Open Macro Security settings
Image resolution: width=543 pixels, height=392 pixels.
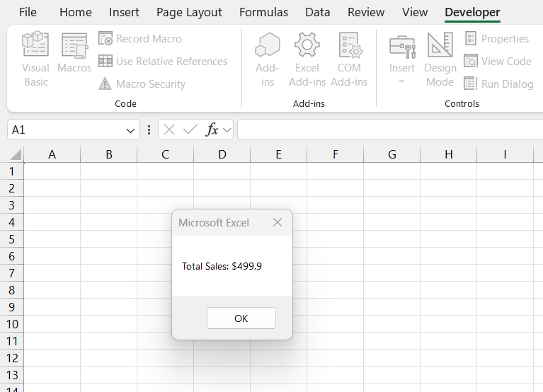[142, 83]
